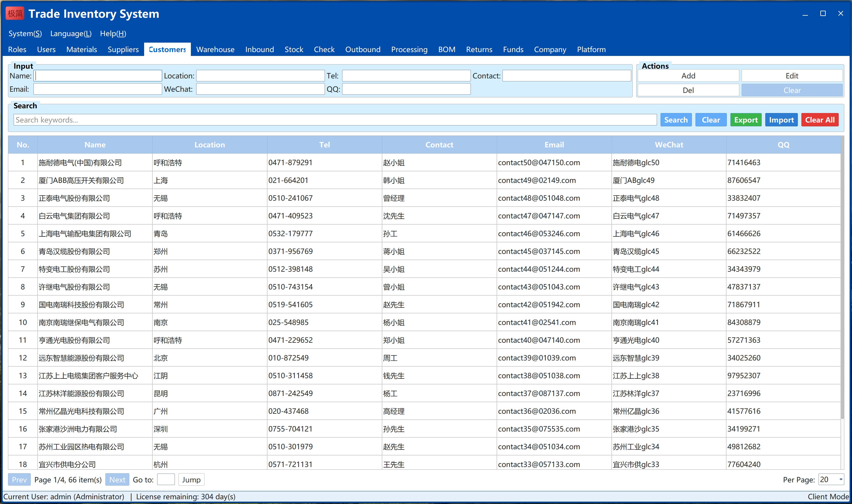
Task: Click the green Export button
Action: 746,120
